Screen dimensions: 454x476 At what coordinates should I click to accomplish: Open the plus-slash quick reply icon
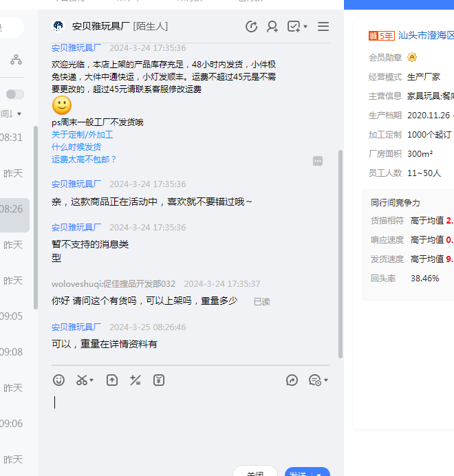point(136,380)
